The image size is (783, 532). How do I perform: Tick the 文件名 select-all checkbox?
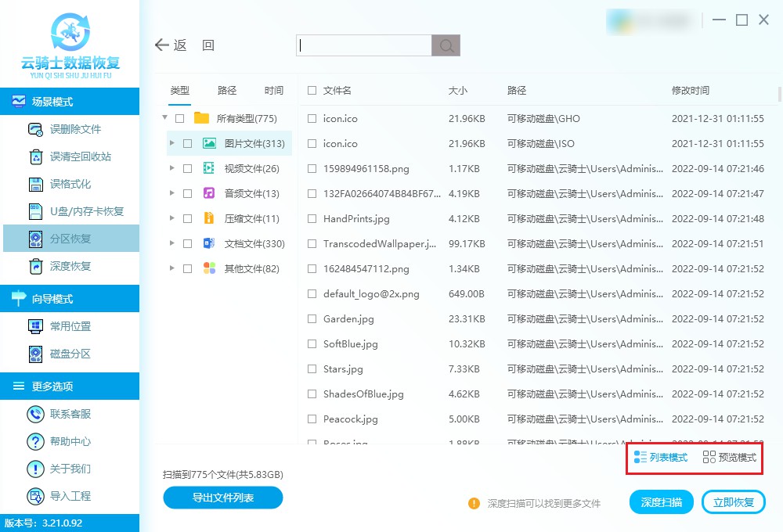click(x=312, y=90)
